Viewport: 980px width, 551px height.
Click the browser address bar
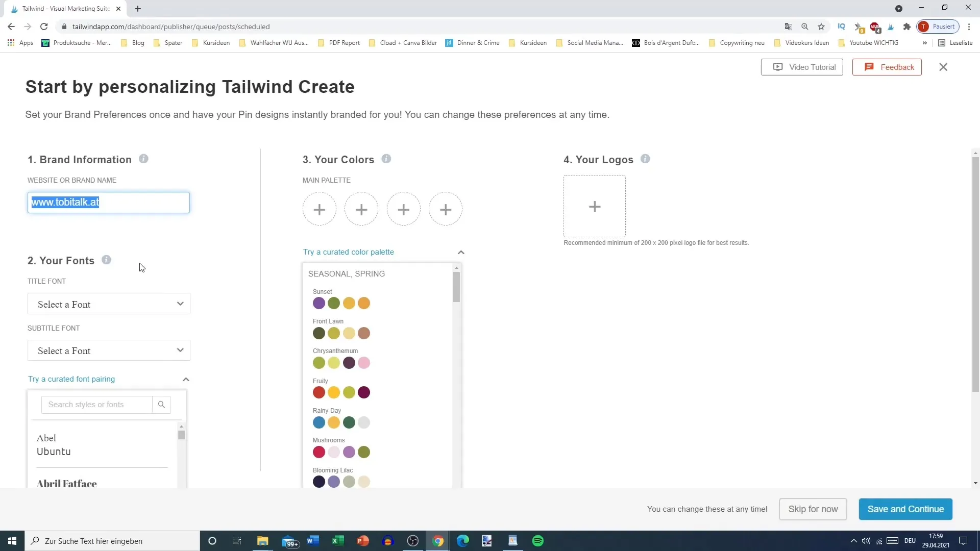click(419, 27)
